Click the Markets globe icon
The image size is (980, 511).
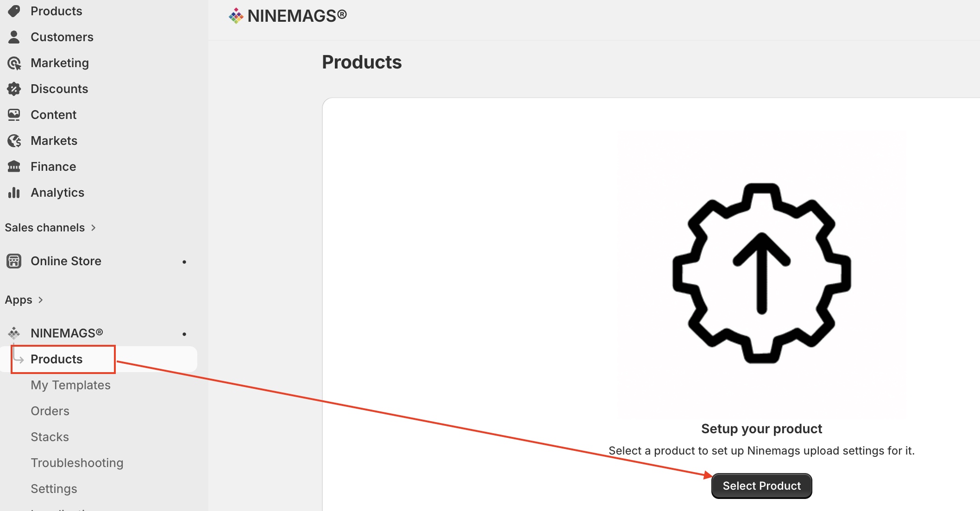pos(14,141)
